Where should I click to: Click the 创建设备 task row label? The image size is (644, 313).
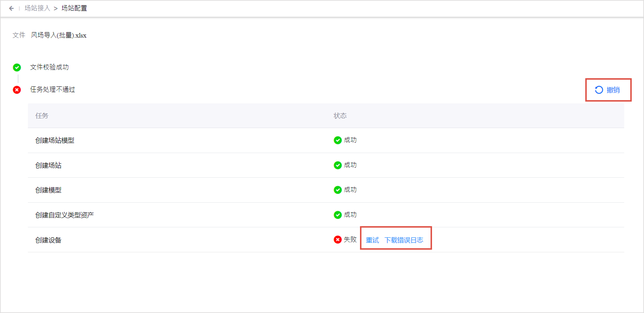pyautogui.click(x=48, y=240)
